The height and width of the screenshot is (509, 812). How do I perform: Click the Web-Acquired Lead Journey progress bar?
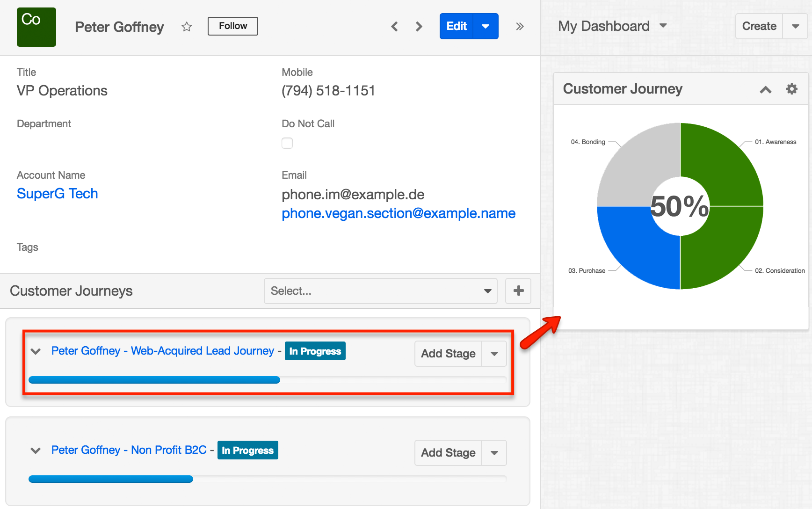coord(154,380)
